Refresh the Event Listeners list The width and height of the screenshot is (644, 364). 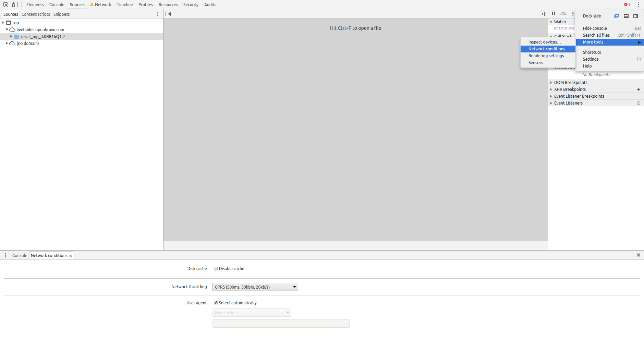638,103
